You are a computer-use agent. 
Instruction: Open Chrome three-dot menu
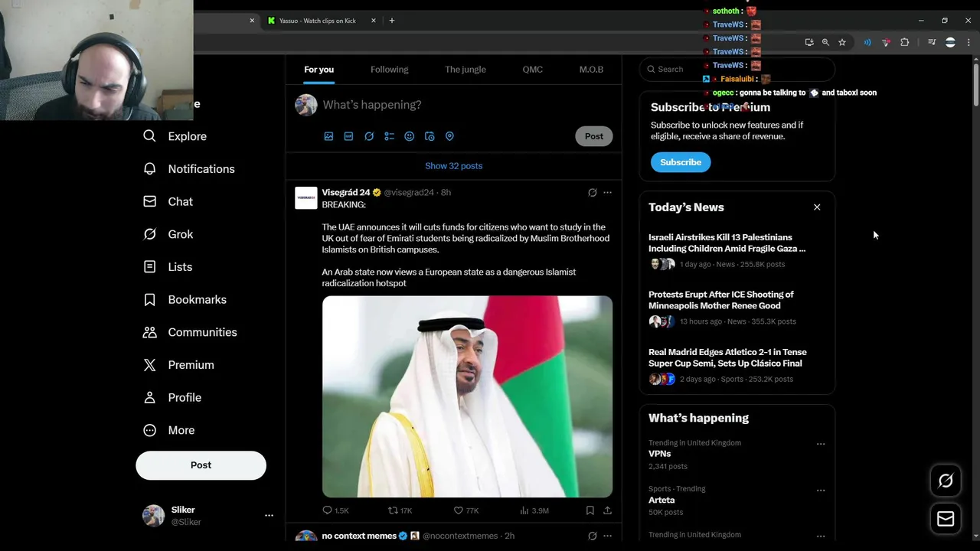click(969, 42)
